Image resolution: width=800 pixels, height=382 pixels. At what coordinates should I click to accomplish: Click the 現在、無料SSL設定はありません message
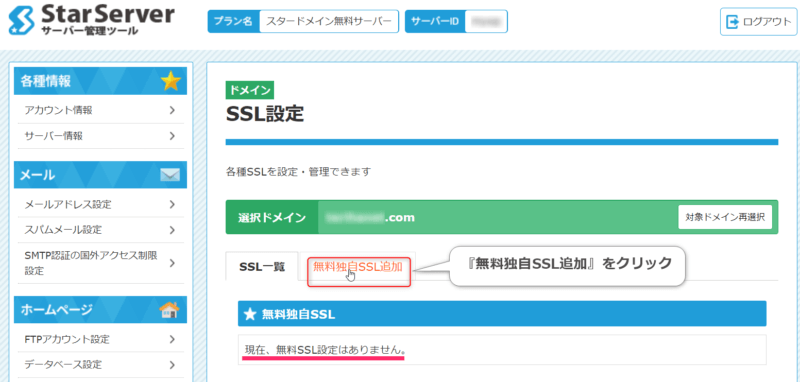(326, 350)
